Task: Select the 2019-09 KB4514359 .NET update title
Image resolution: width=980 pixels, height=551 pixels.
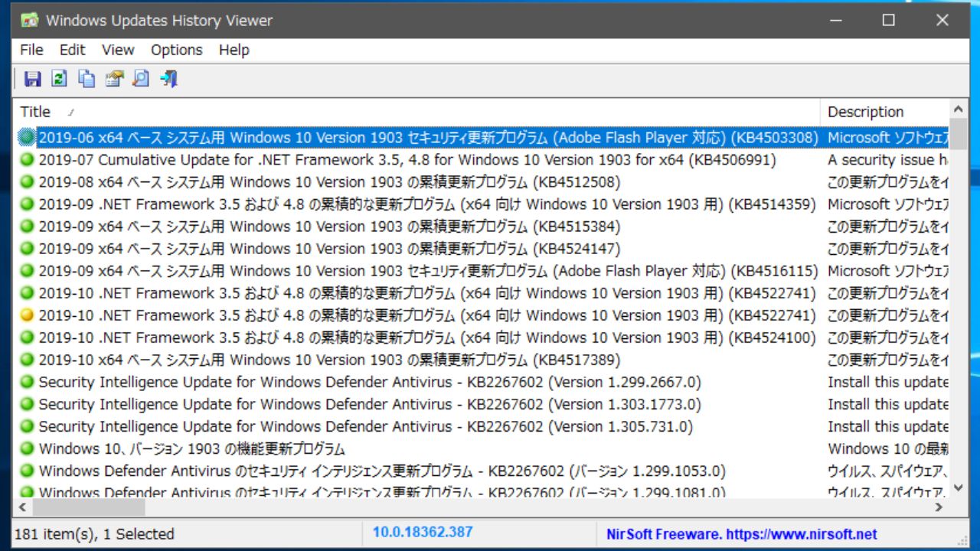Action: pos(427,204)
